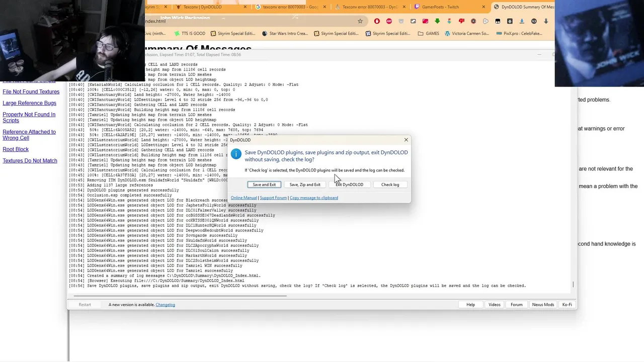This screenshot has width=644, height=362.
Task: Select DynDOLOD Summary Of Messages tab
Action: [524, 7]
